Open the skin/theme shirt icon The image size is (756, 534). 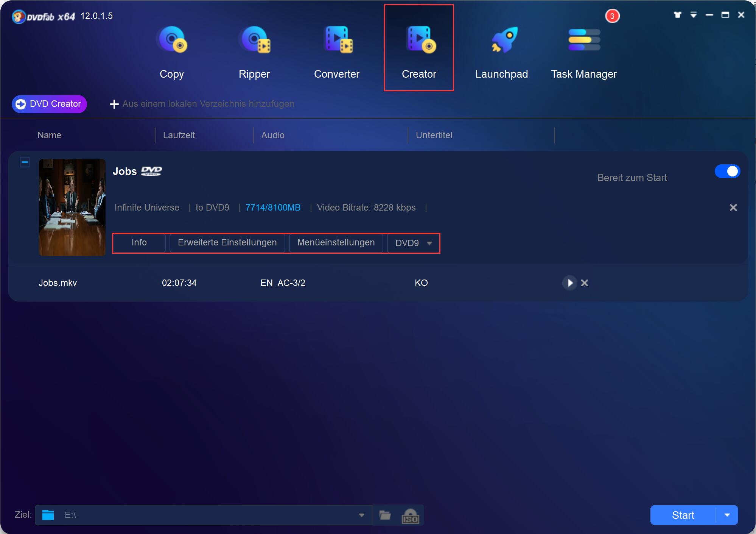click(x=677, y=15)
